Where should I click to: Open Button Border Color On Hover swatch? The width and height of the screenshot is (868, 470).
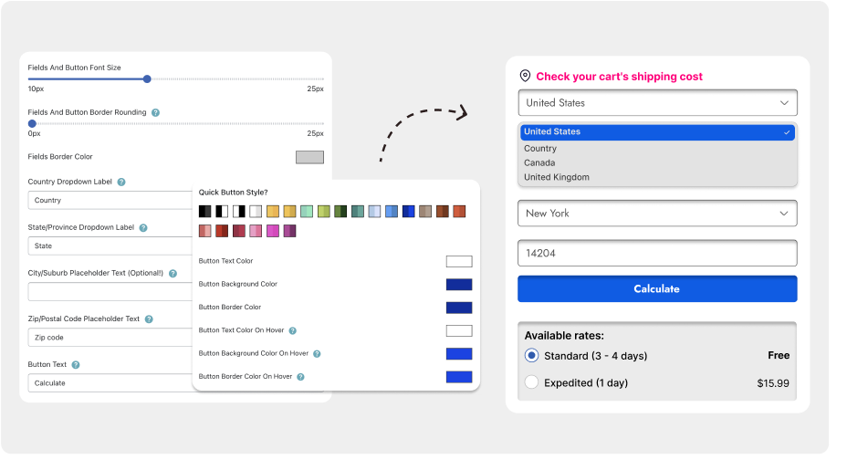459,377
